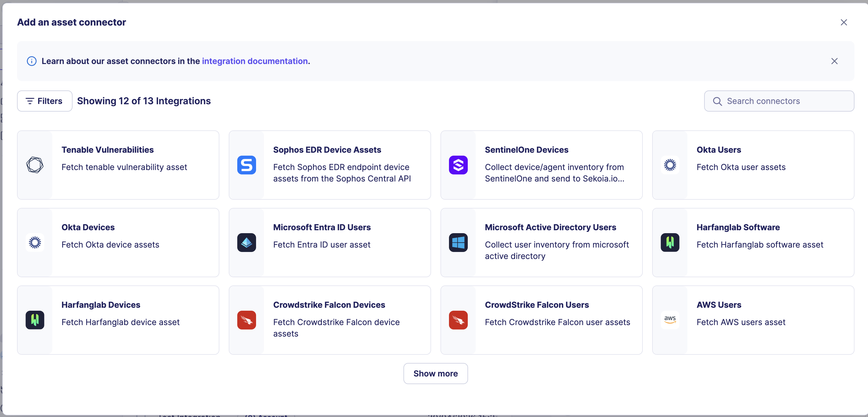Click Show more to load remaining integrations

point(435,374)
